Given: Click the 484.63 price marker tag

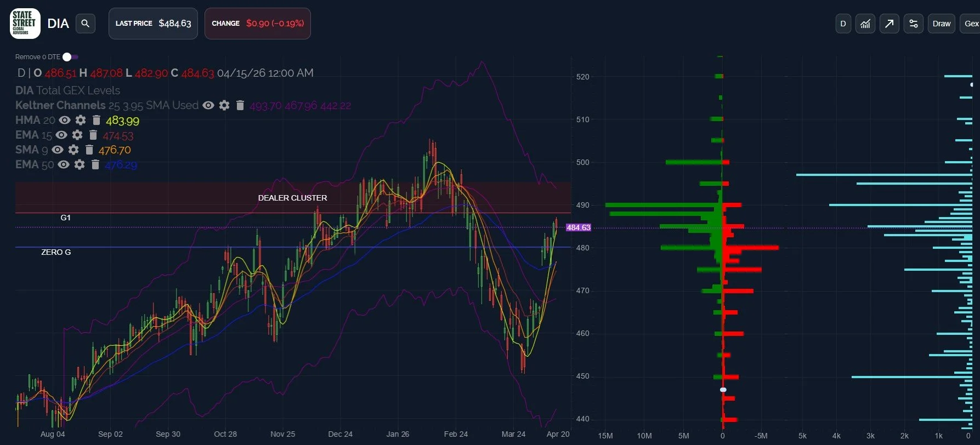Looking at the screenshot, I should click(x=579, y=227).
